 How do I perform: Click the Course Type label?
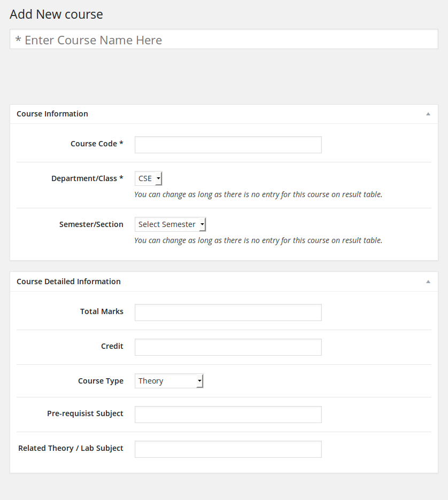coord(101,381)
